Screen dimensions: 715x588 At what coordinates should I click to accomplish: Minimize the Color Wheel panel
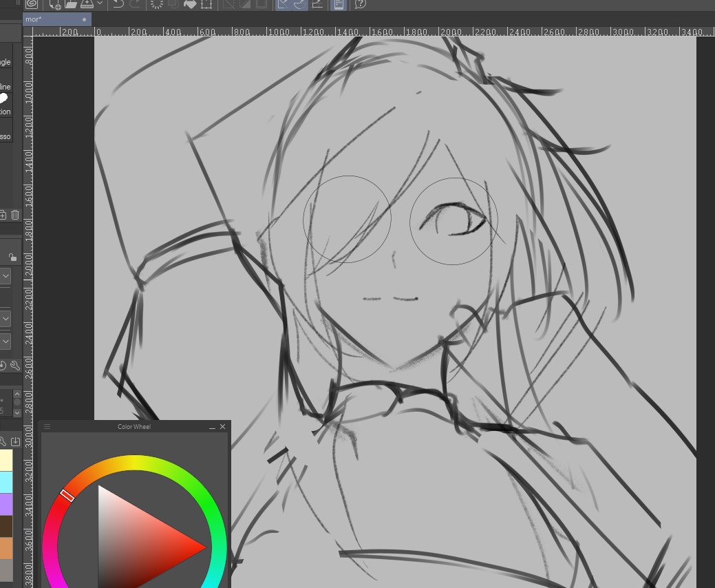tap(212, 427)
